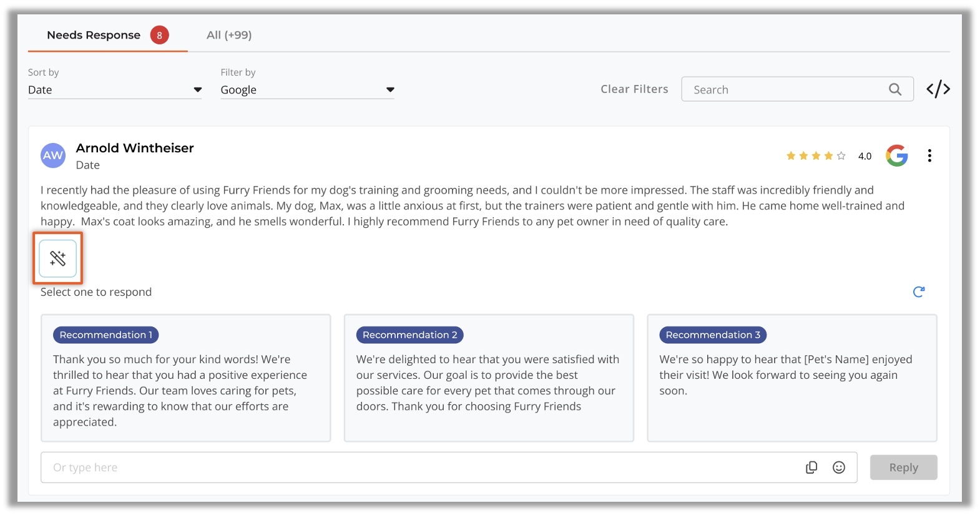Select the Recommendation 1 response card
The image size is (980, 518).
click(185, 378)
